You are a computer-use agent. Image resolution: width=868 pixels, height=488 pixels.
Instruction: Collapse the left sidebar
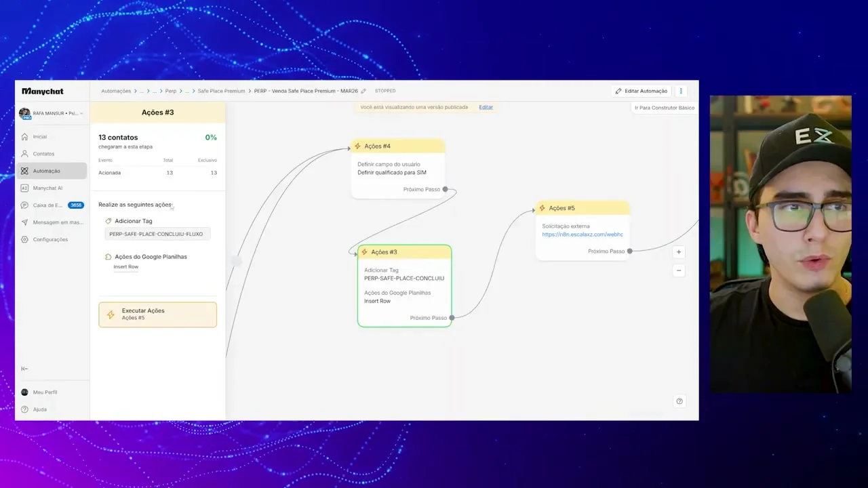coord(24,369)
